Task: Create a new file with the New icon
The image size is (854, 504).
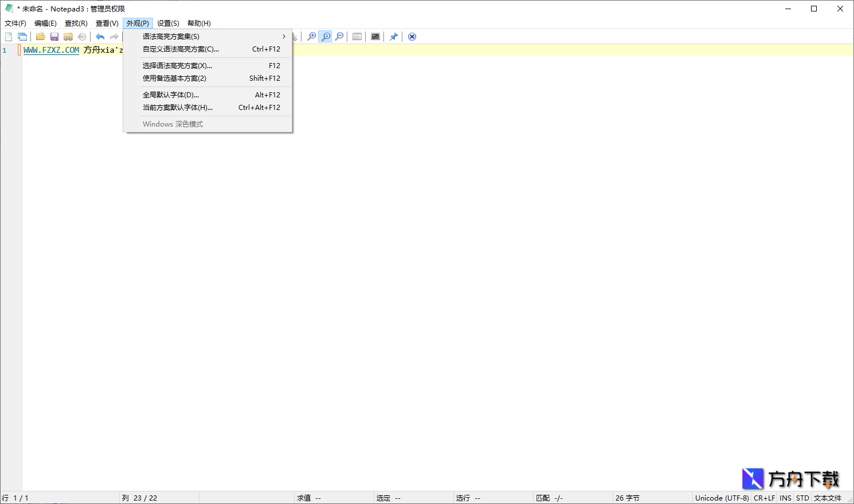Action: point(9,36)
